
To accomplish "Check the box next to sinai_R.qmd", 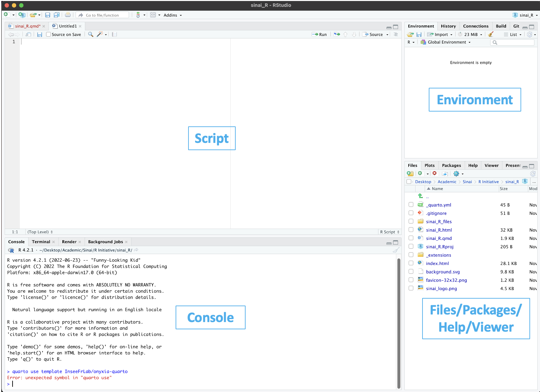I will (x=411, y=238).
